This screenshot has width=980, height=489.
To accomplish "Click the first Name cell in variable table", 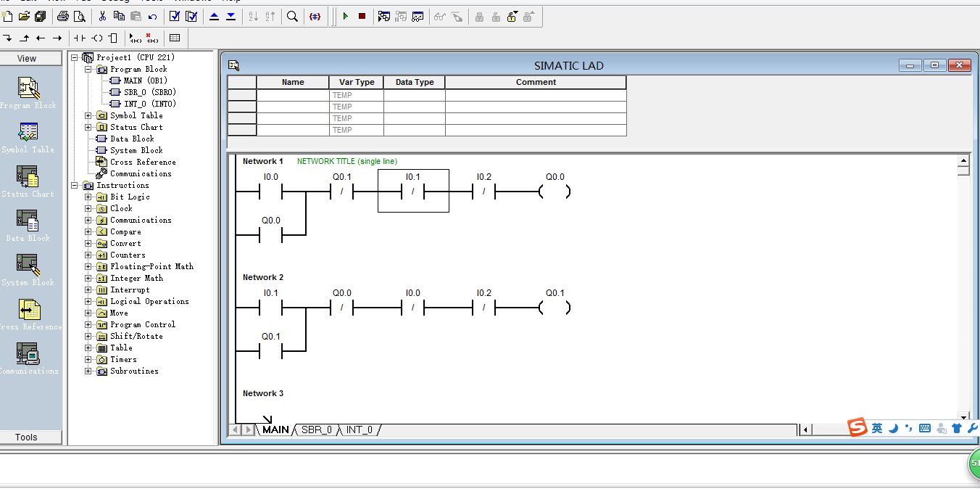I will 293,95.
